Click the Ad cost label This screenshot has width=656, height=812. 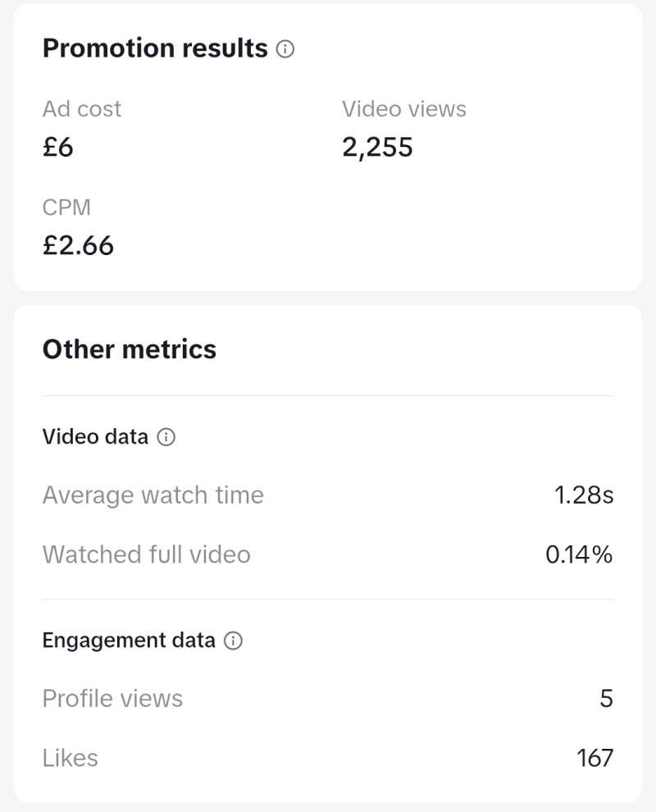tap(82, 109)
